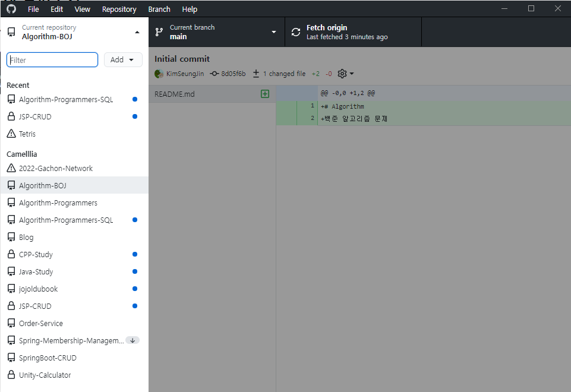Open the Repository menu

(x=119, y=9)
